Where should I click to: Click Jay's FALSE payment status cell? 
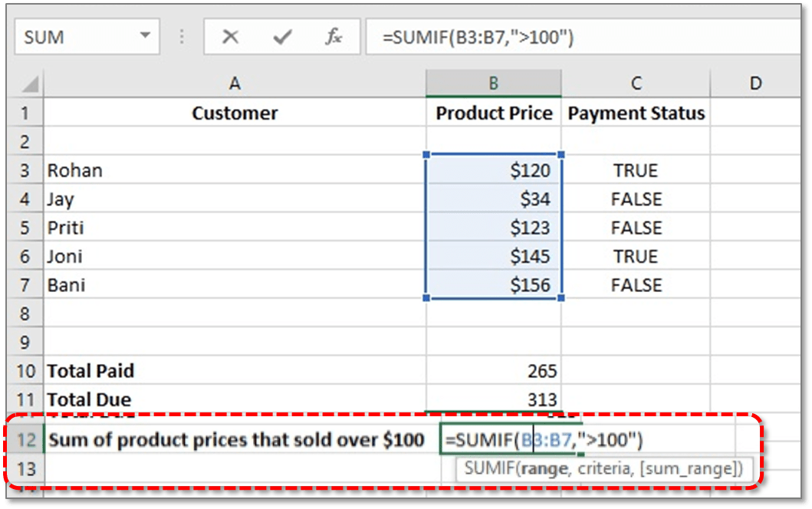point(636,199)
